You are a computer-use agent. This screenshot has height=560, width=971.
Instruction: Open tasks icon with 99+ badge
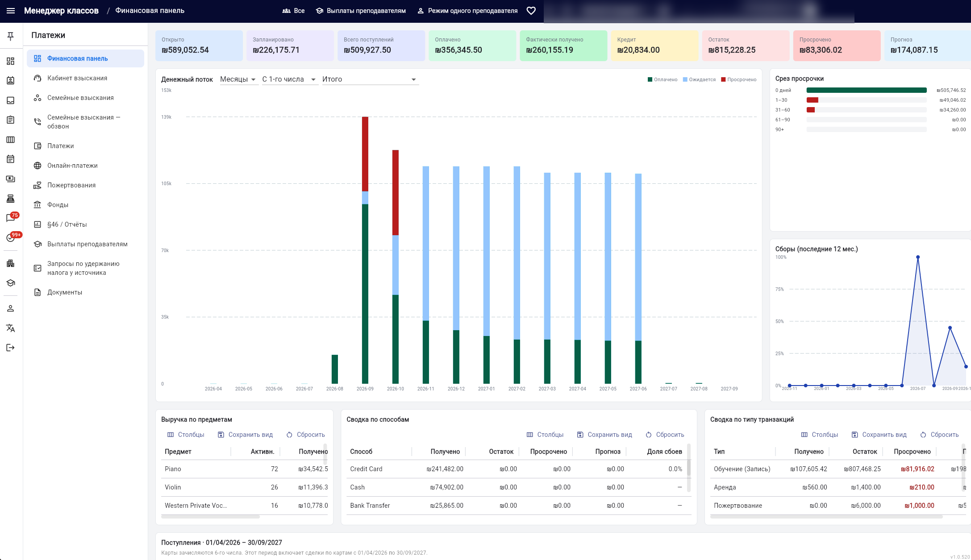(11, 237)
